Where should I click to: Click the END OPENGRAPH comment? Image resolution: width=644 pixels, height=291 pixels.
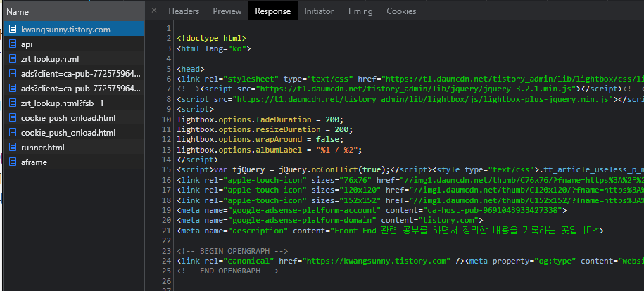point(228,271)
